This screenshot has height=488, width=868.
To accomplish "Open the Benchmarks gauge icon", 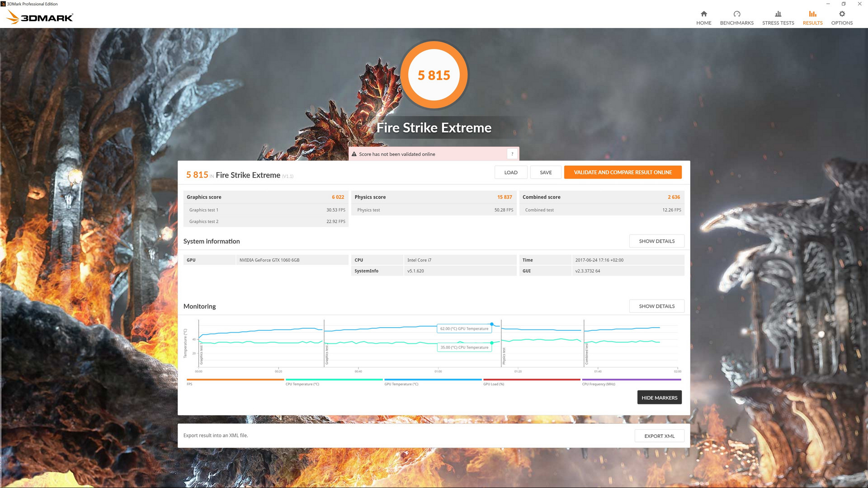I will [x=736, y=14].
